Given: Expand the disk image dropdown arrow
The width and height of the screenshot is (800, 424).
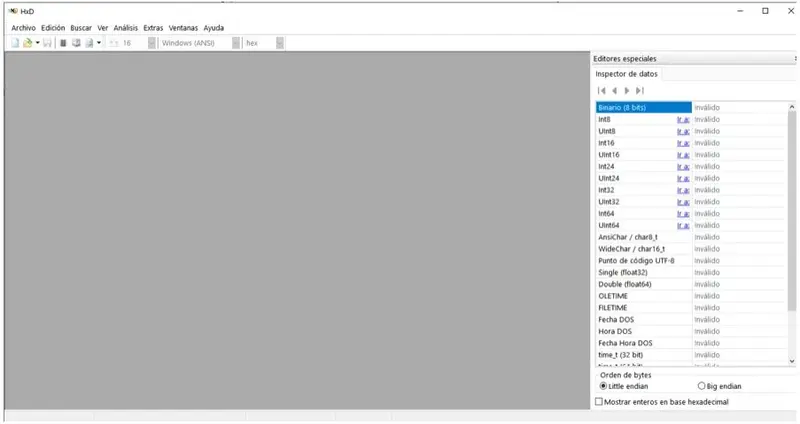Looking at the screenshot, I should [x=99, y=43].
